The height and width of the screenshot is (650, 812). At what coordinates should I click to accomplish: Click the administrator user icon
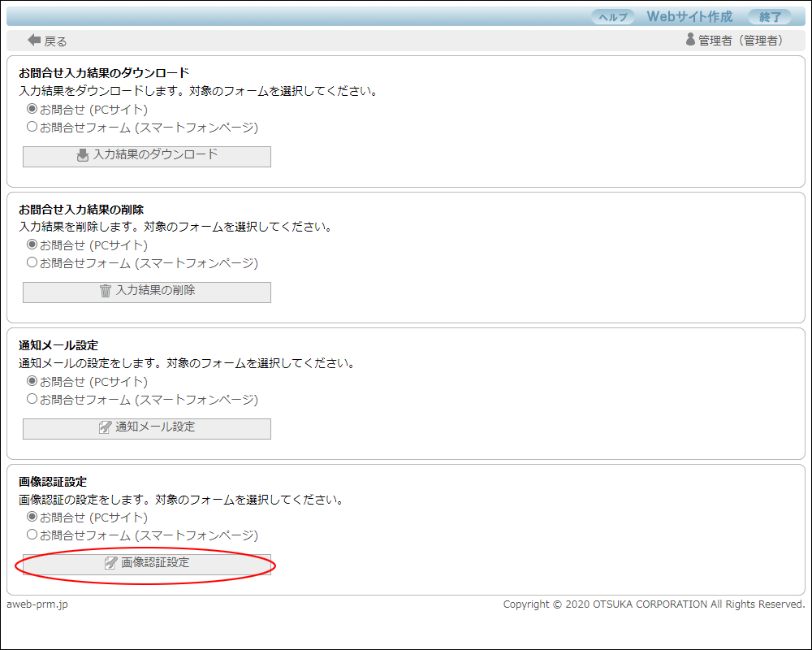click(690, 39)
